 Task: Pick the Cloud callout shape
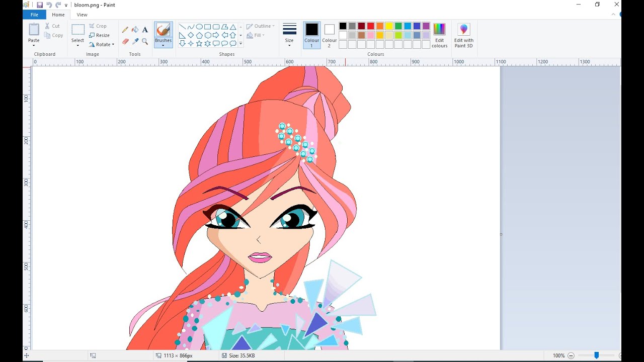(x=233, y=44)
